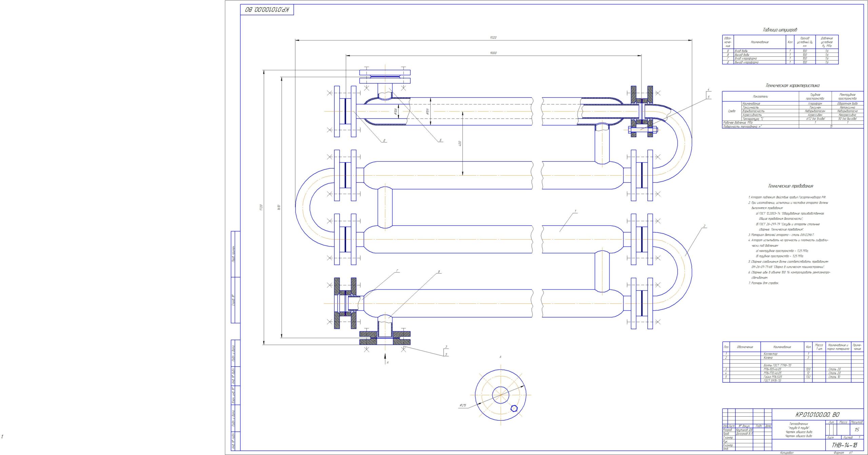Click the 'Коллектор' row in parts list
The width and height of the screenshot is (868, 455).
pyautogui.click(x=793, y=354)
